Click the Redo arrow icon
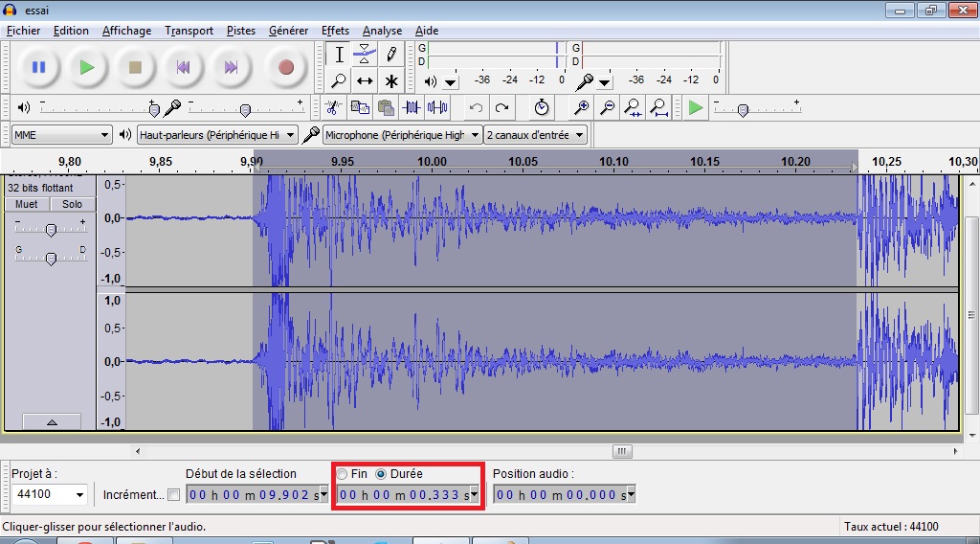Image resolution: width=980 pixels, height=544 pixels. (x=501, y=107)
